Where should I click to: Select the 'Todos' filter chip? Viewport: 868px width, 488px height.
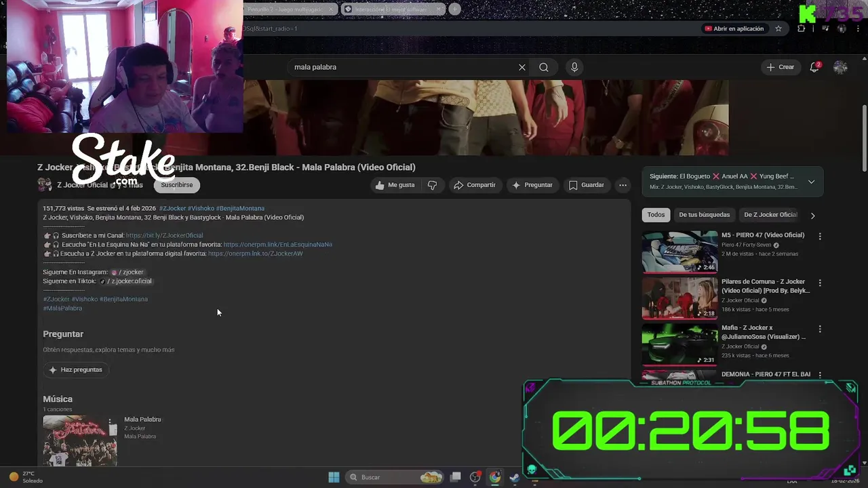click(656, 215)
